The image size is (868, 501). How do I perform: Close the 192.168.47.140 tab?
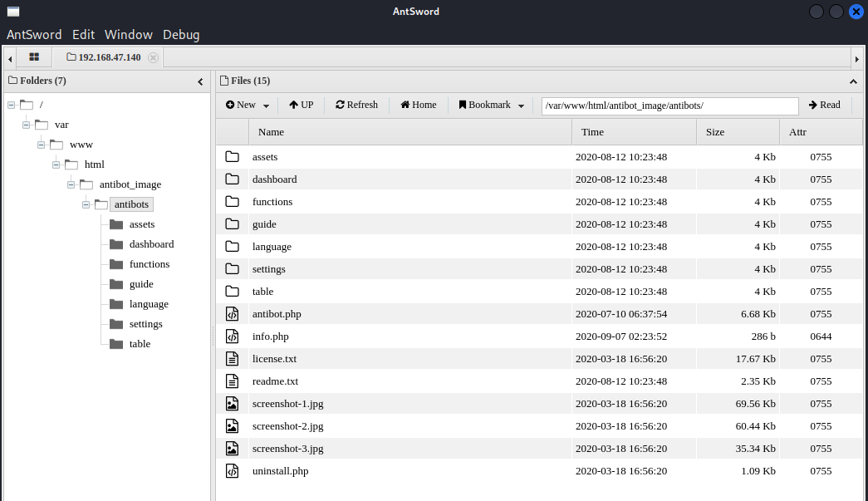154,57
